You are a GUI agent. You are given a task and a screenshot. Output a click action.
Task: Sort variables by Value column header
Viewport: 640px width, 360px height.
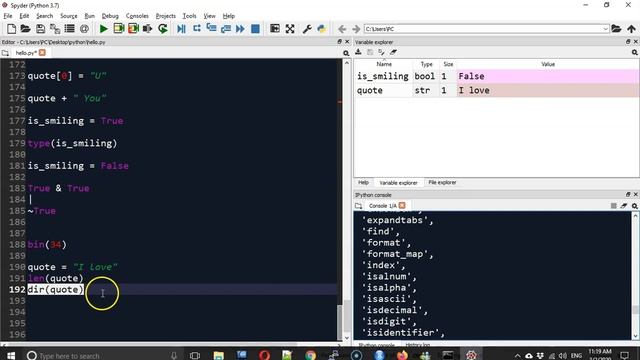(548, 64)
